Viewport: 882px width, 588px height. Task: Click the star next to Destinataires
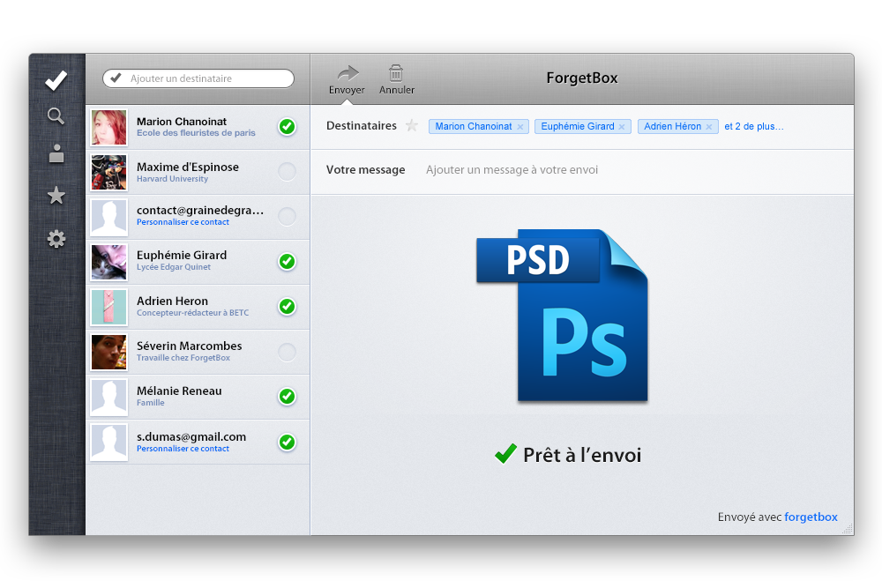click(412, 125)
